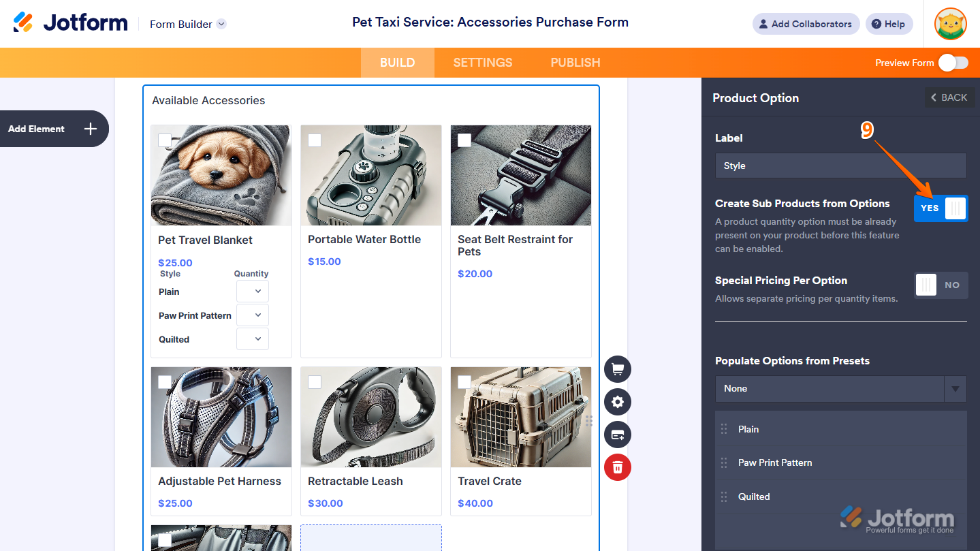Click the Label input field containing Style
The image size is (980, 551).
(840, 166)
